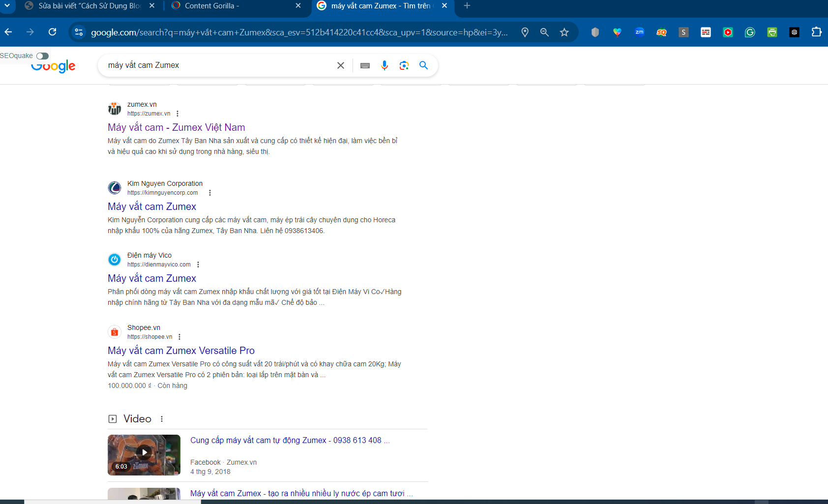Screen dimensions: 828x504
Task: Click the https://shopee.vn URL text
Action: [x=149, y=337]
